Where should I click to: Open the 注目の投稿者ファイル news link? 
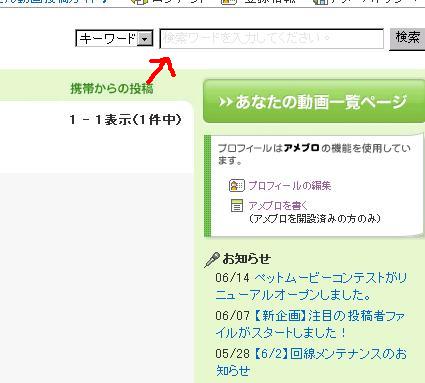[310, 324]
